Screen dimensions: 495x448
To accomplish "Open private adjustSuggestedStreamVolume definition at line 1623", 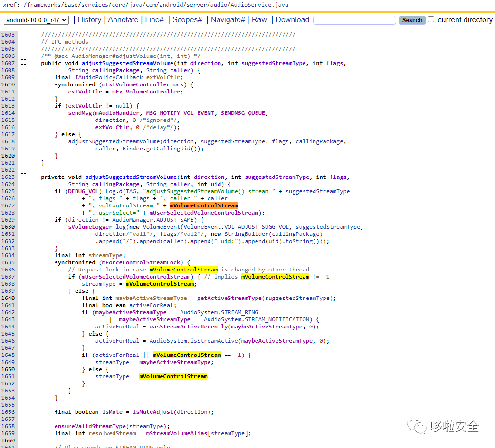I will [131, 177].
